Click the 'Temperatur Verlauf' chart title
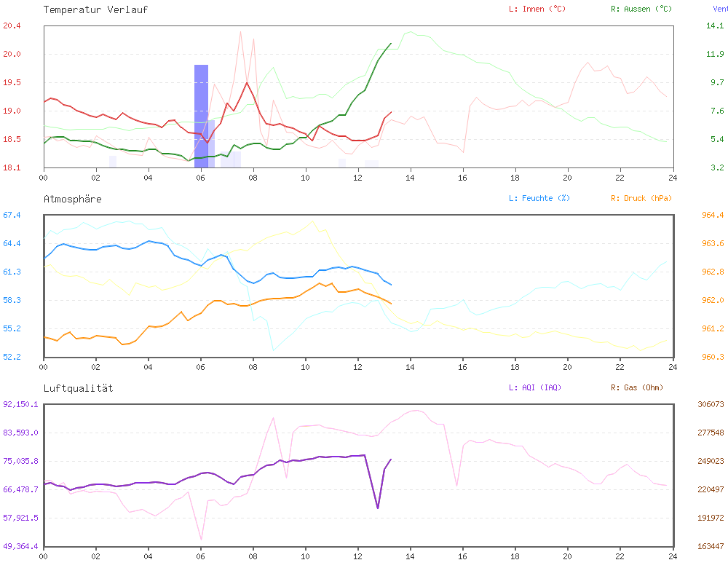728x568 pixels. (95, 9)
